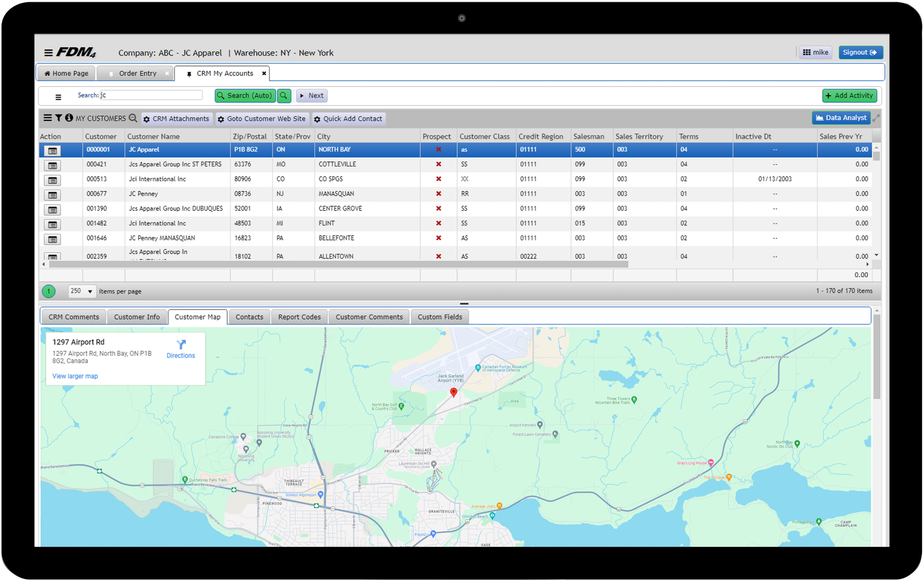
Task: Click the info icon next to MY CUSTOMERS
Action: pyautogui.click(x=69, y=118)
